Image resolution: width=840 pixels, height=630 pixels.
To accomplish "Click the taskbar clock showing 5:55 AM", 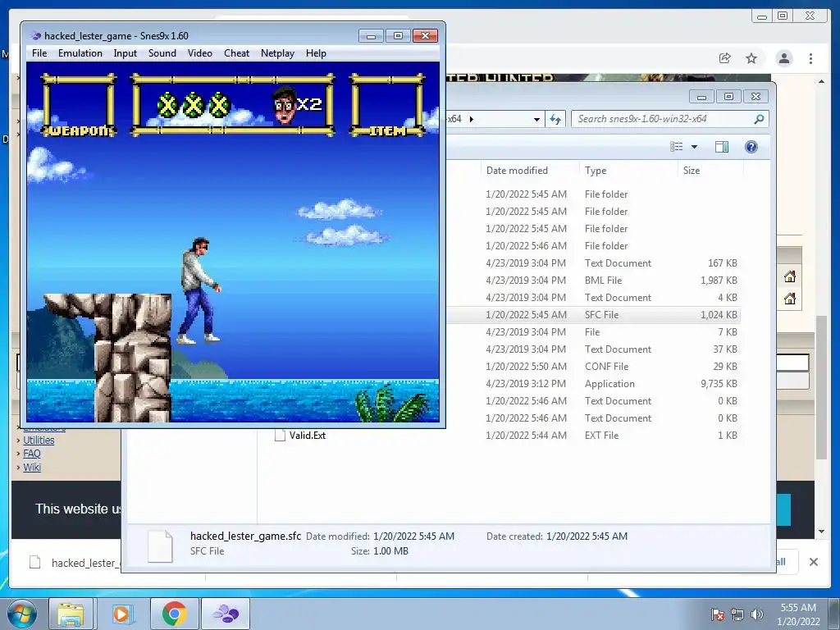I will [798, 614].
